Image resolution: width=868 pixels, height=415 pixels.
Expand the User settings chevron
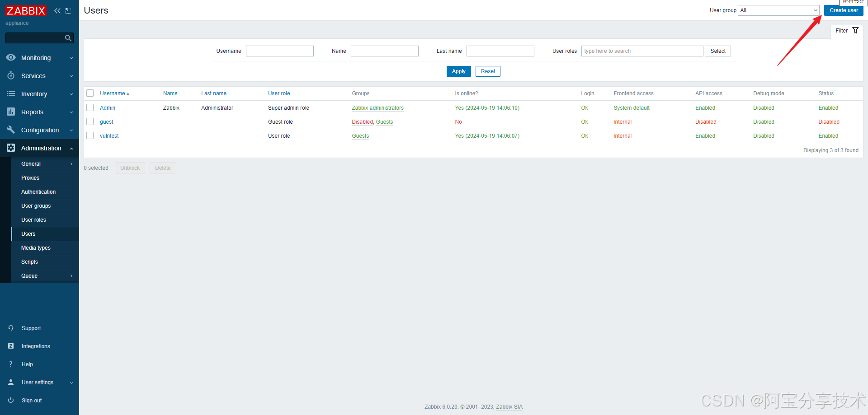(71, 383)
